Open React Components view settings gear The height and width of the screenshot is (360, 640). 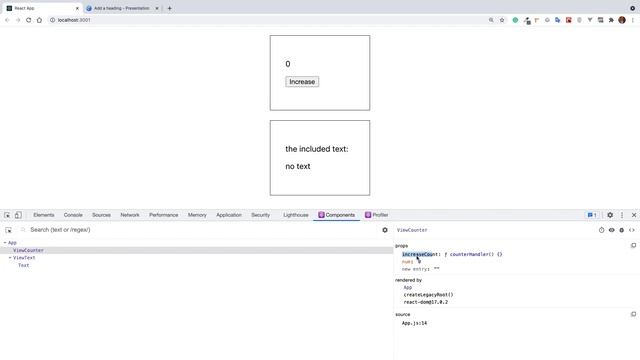tap(384, 230)
